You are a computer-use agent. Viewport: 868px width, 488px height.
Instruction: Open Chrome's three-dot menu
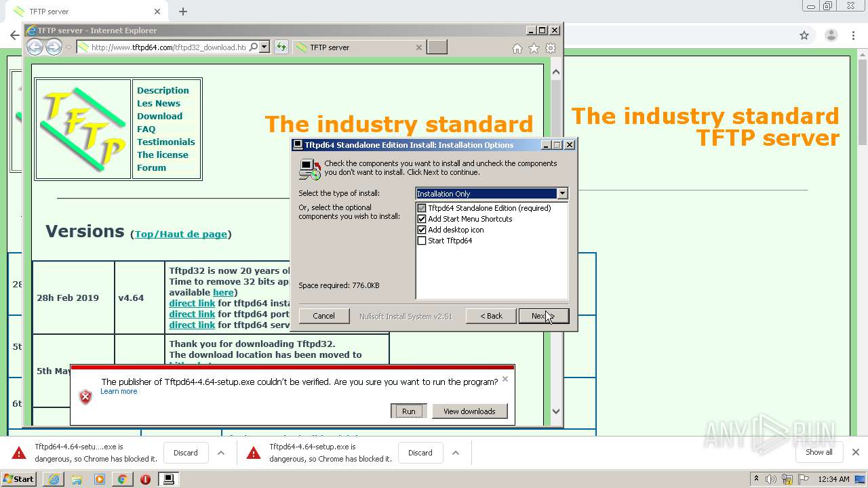tap(854, 35)
